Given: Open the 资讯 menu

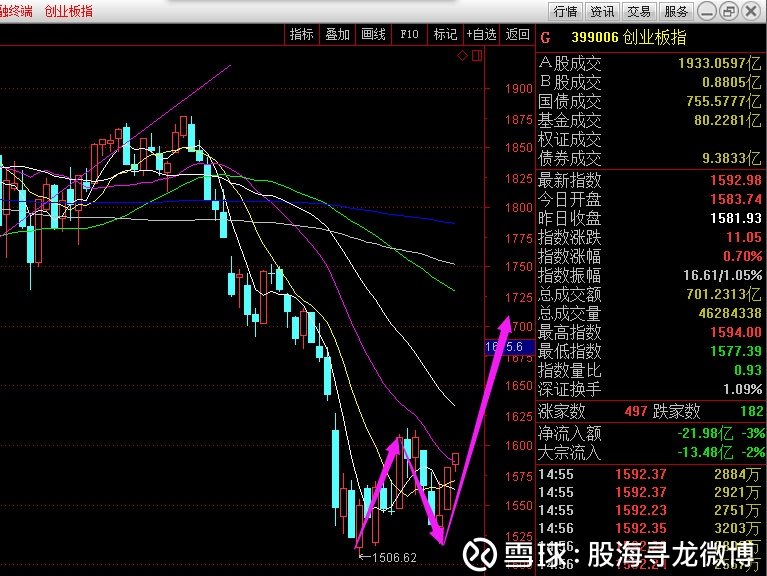Looking at the screenshot, I should [x=602, y=11].
